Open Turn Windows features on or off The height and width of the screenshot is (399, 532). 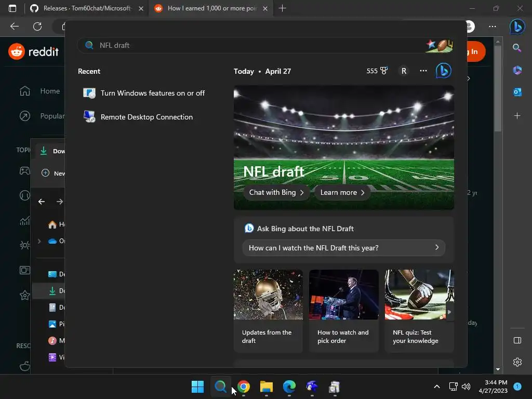pos(145,93)
